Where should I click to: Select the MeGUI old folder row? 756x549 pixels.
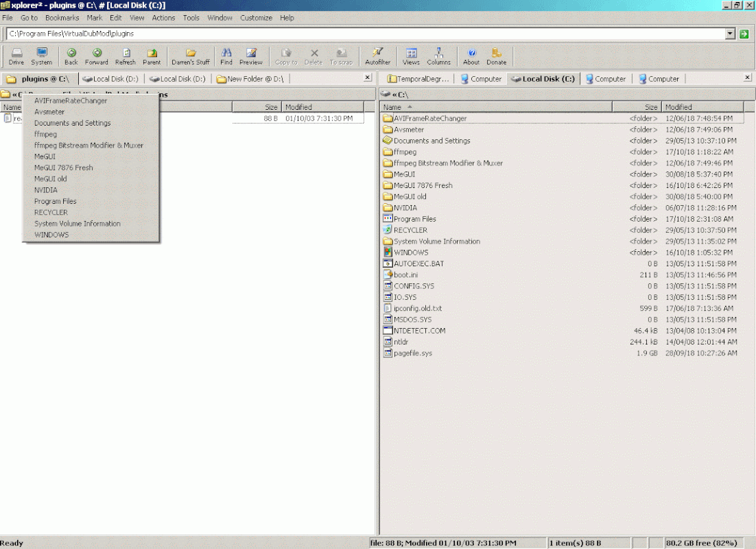tap(562, 196)
